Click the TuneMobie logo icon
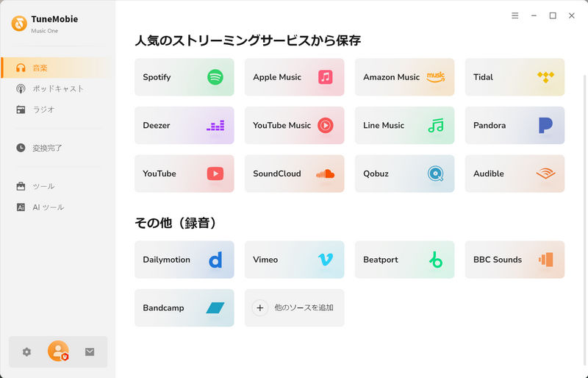Screen dimensions: 588x378 19,24
